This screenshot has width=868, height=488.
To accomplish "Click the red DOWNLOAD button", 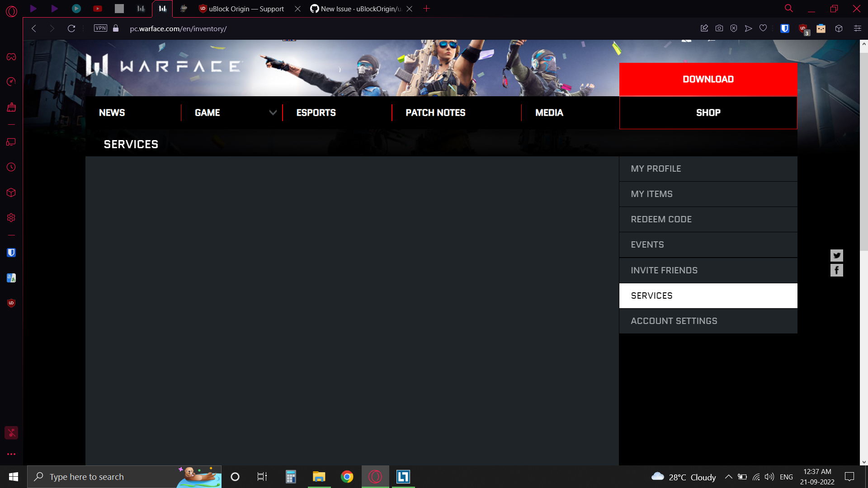I will [x=708, y=79].
